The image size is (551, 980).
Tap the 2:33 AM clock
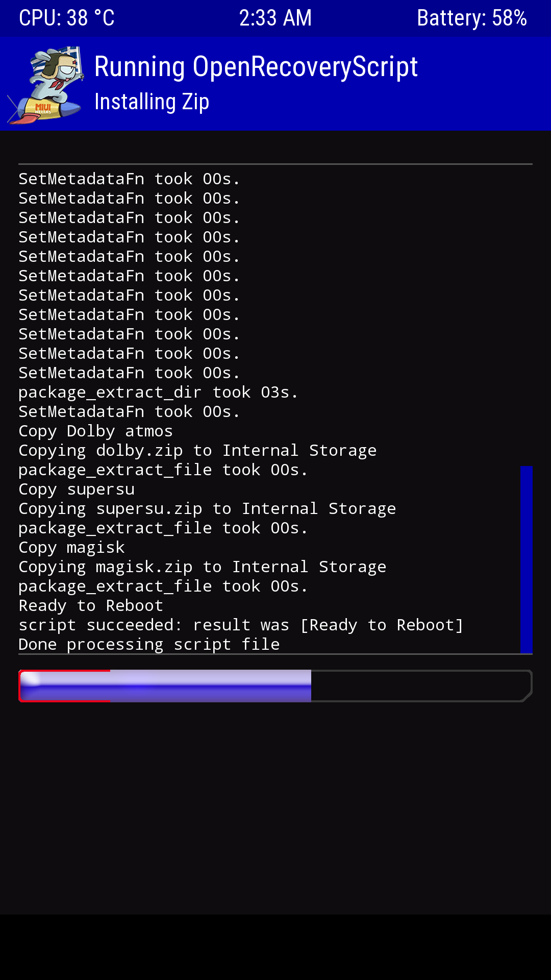275,18
